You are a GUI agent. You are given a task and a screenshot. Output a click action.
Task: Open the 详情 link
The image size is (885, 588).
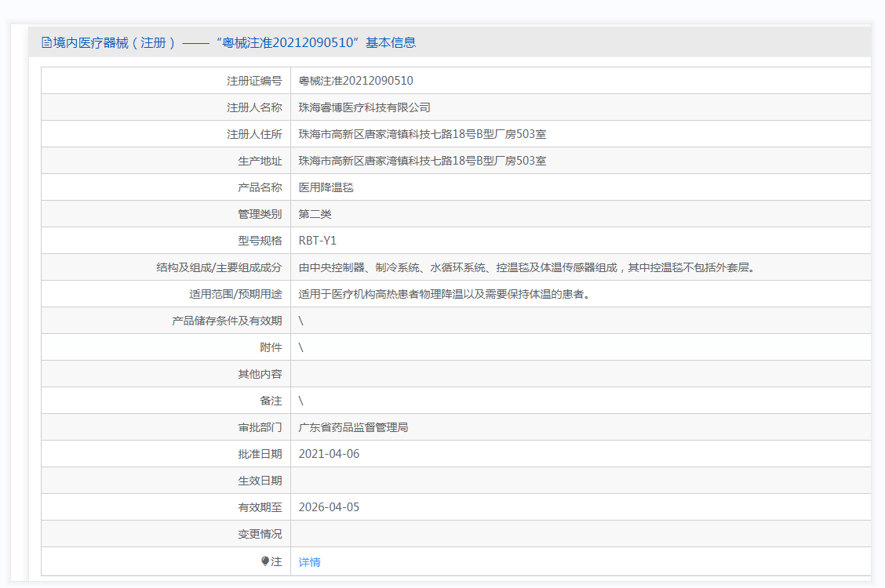coord(309,562)
